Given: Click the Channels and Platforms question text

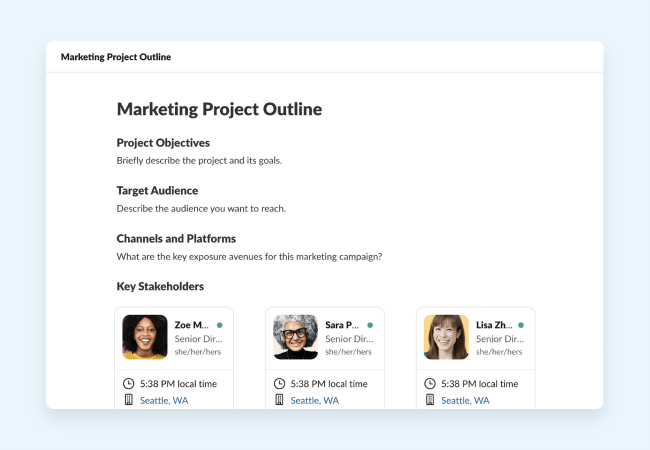Looking at the screenshot, I should tap(249, 256).
